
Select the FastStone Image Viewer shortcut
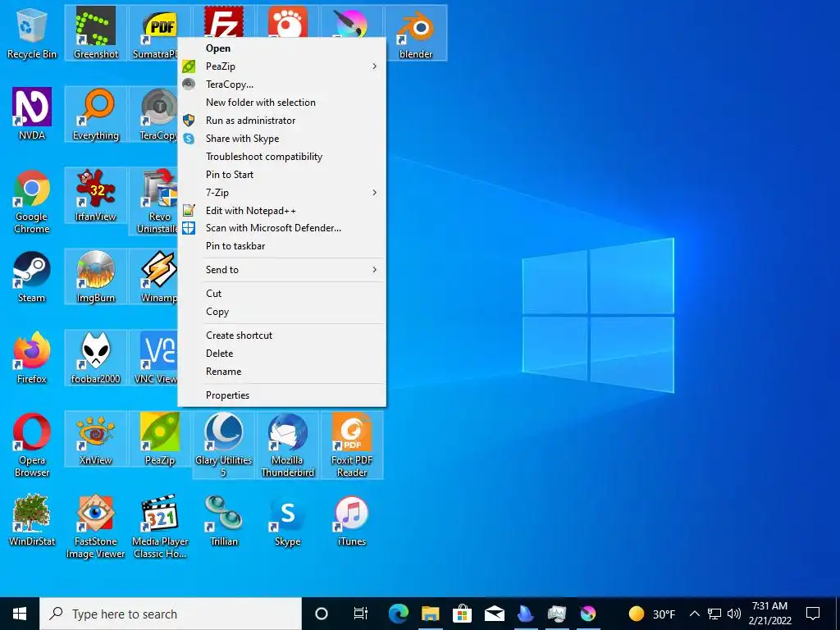tap(96, 527)
